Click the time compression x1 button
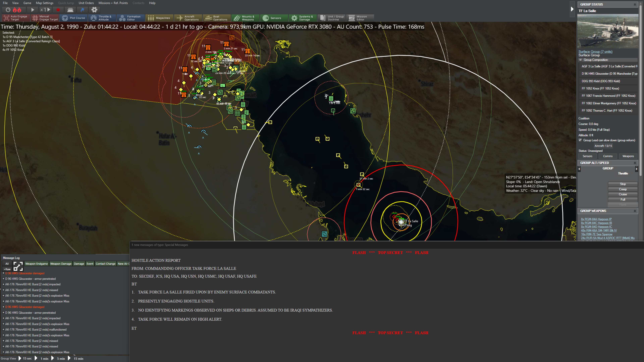Screen dimensions: 644x362 (45, 10)
